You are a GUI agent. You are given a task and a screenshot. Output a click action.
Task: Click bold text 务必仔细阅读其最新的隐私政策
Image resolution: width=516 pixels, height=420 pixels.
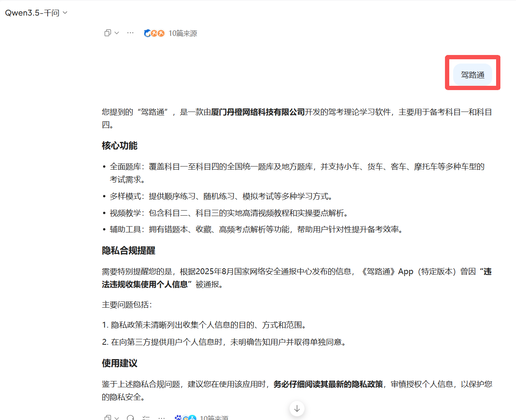point(328,385)
